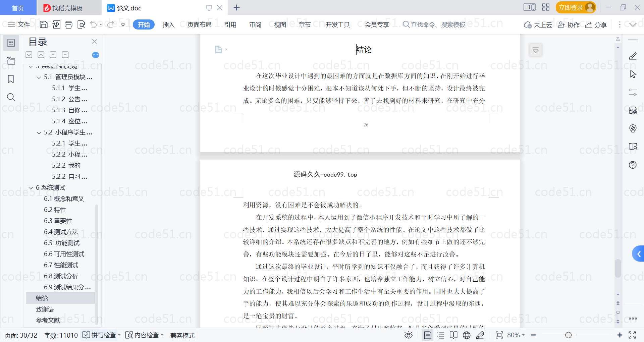Open the 文件 menu
This screenshot has height=342, width=644.
click(x=19, y=24)
